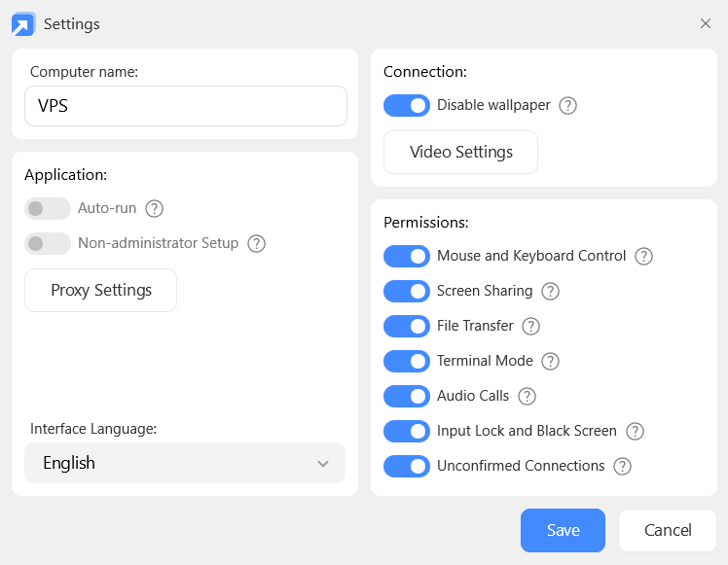Click Audio Calls question mark icon
The height and width of the screenshot is (565, 728).
pos(528,396)
